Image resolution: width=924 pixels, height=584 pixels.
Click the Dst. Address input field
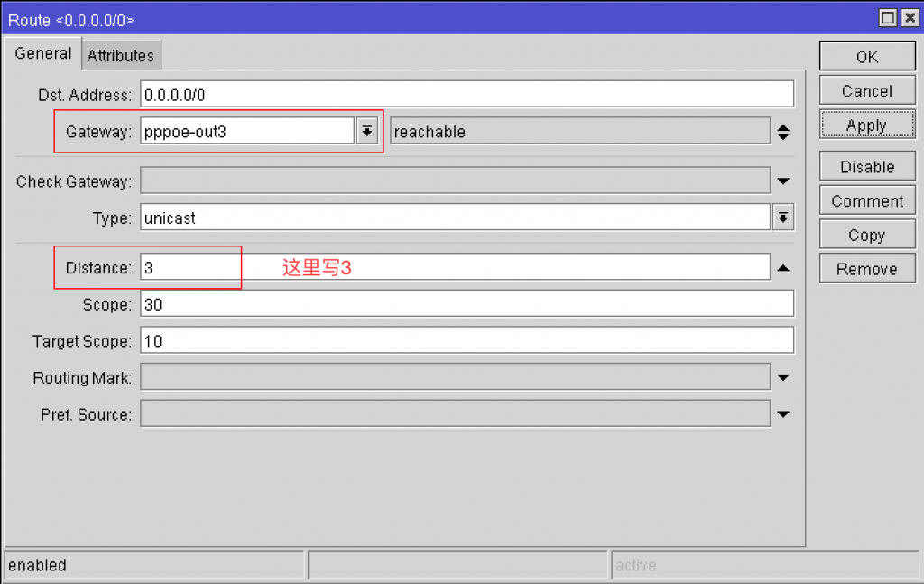click(467, 94)
